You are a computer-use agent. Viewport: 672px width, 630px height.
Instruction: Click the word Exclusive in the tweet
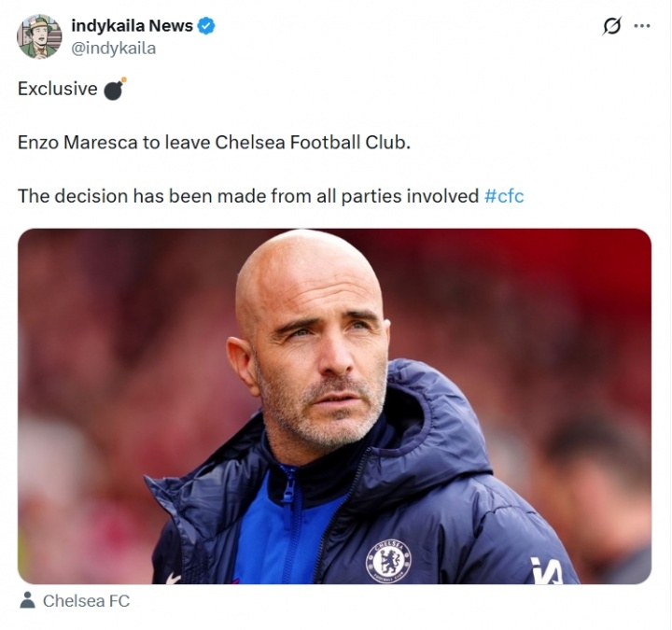(57, 89)
